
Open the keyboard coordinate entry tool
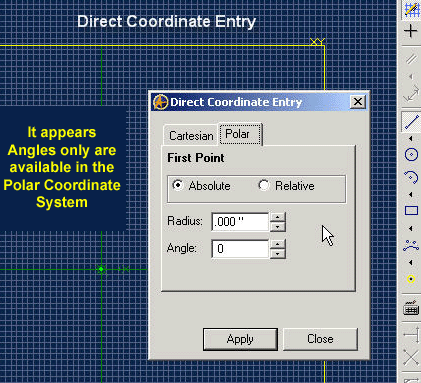[411, 308]
